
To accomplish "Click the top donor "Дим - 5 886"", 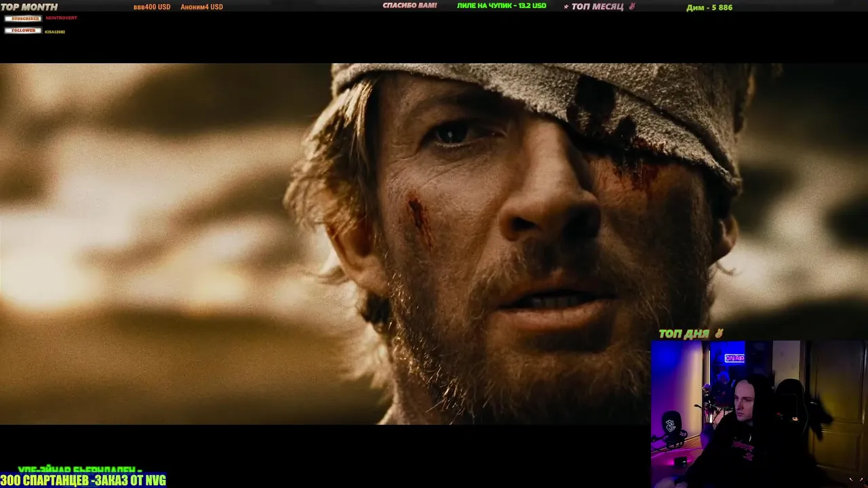I will 709,7.
